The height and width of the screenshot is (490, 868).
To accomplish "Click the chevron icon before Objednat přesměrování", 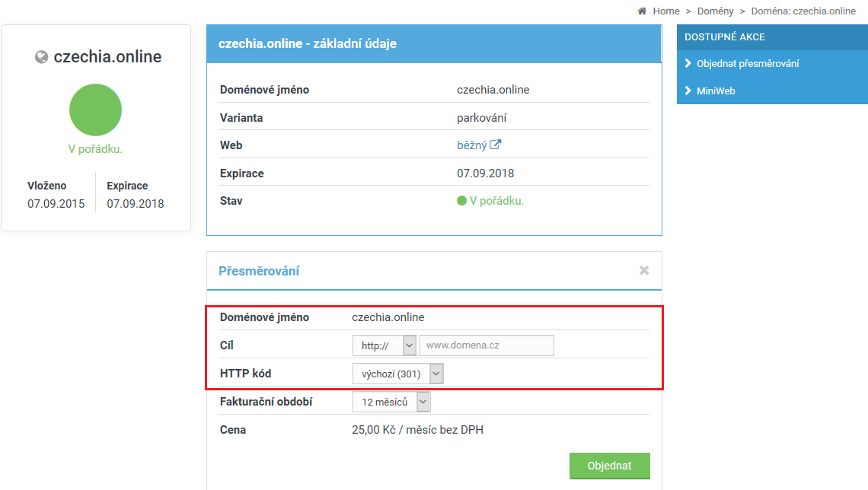I will click(688, 63).
